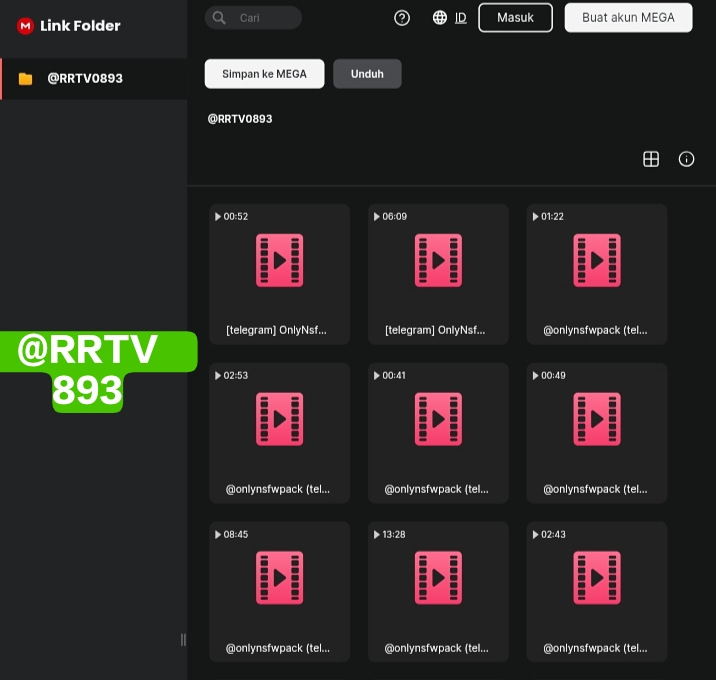Click file name under the 00:52 video
The width and height of the screenshot is (716, 680).
tap(277, 330)
